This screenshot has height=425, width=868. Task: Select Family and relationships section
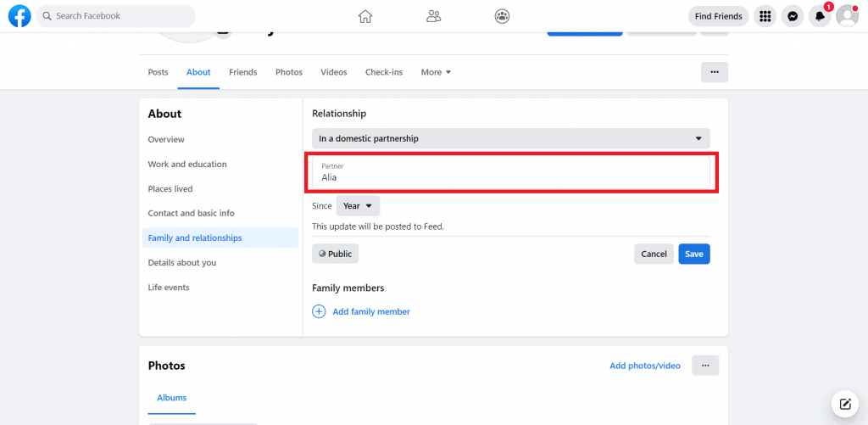tap(220, 238)
